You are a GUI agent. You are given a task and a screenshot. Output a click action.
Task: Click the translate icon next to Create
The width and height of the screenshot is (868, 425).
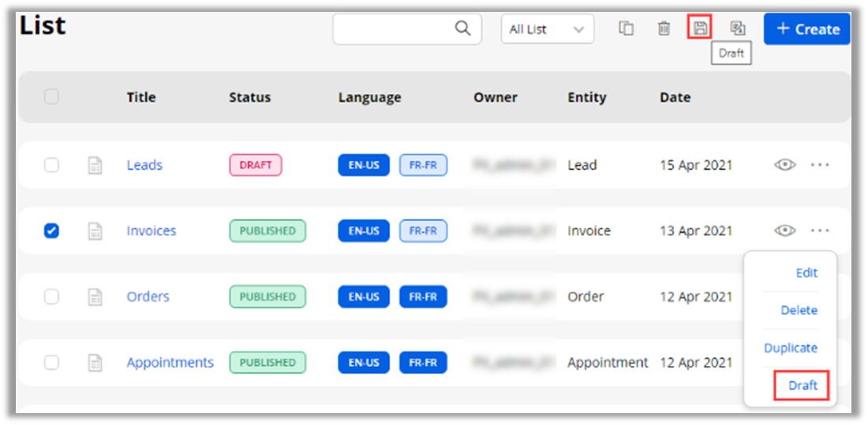tap(738, 29)
